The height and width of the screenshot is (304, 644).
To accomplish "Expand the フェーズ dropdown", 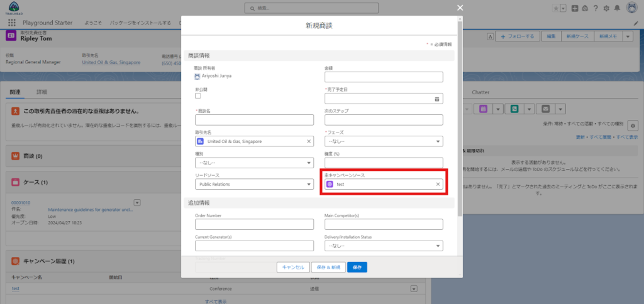I will (x=384, y=141).
